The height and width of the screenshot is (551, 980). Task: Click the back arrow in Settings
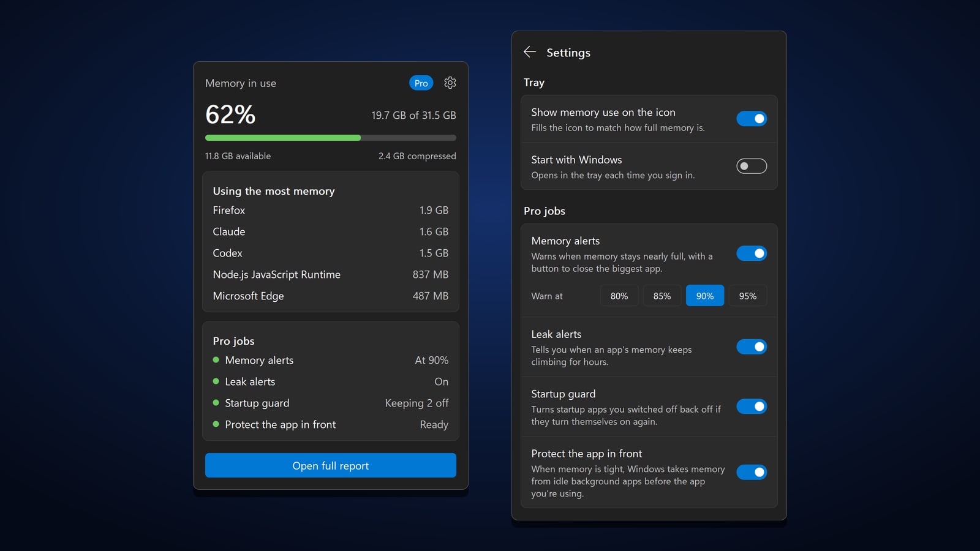[x=530, y=52]
